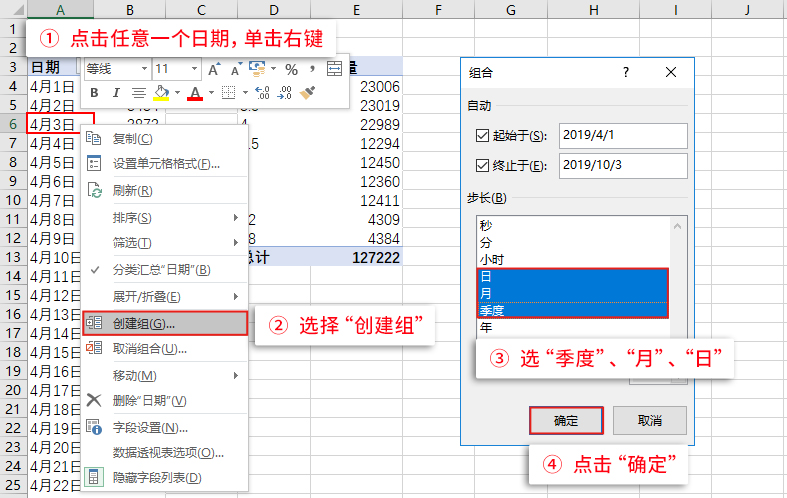Screen dimensions: 787x498
Task: Open fill color palette arrow
Action: click(x=177, y=93)
